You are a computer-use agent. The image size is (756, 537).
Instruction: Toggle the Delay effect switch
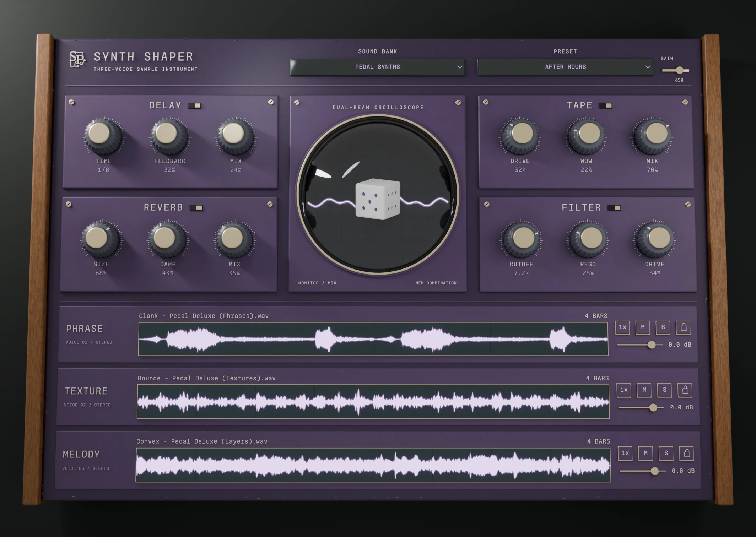pos(195,105)
